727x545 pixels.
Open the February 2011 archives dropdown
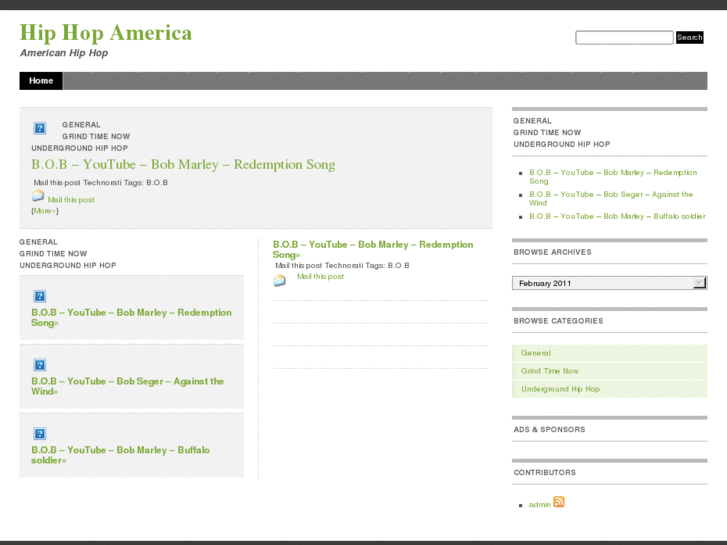click(x=609, y=283)
